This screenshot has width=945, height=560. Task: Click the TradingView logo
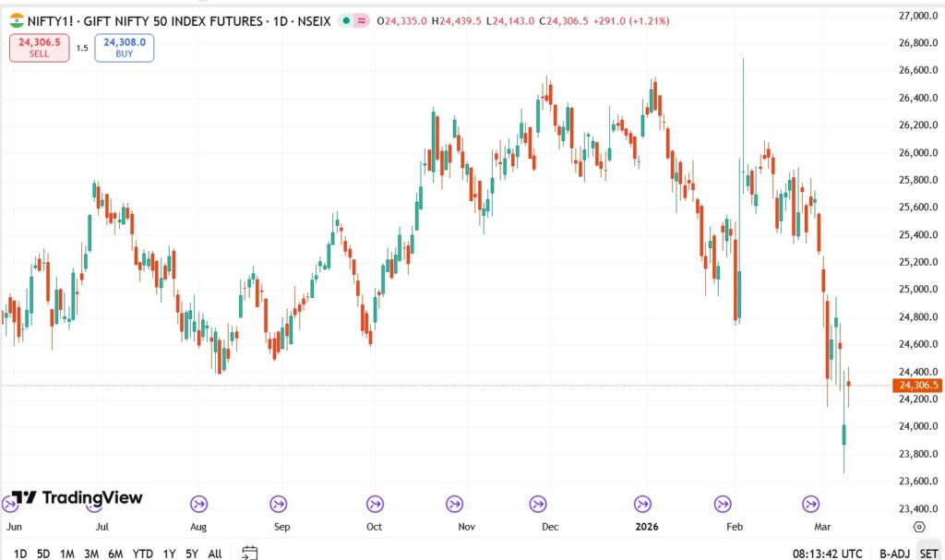pos(78,498)
